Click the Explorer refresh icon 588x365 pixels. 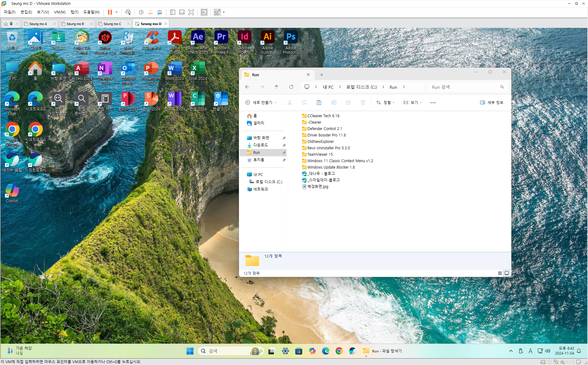point(291,87)
